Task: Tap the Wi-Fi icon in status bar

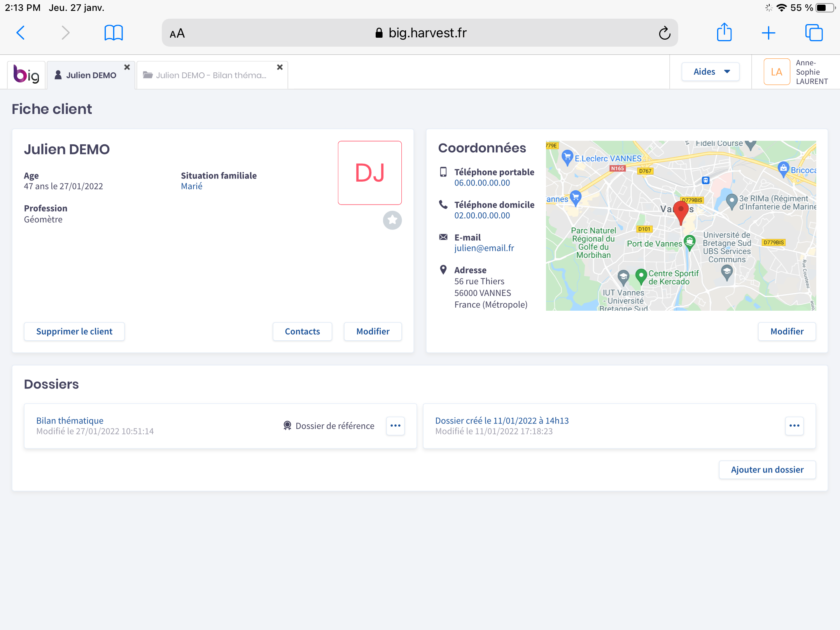Action: coord(781,8)
